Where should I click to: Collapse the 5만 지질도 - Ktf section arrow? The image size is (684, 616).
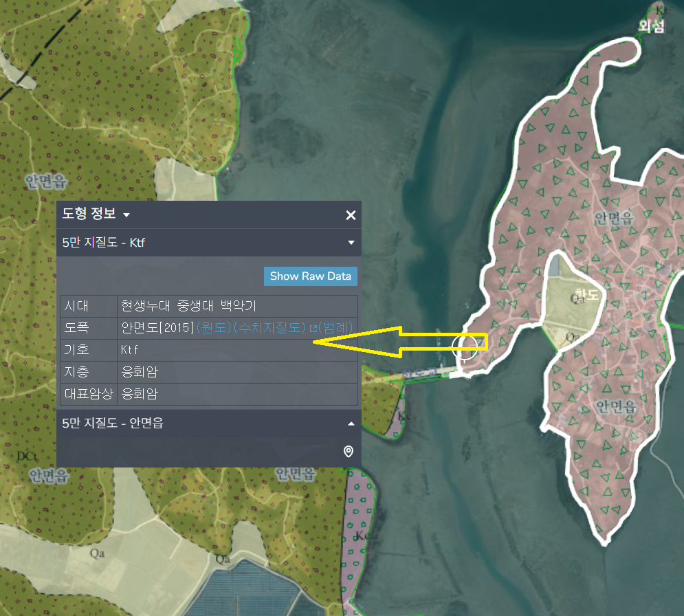(351, 243)
